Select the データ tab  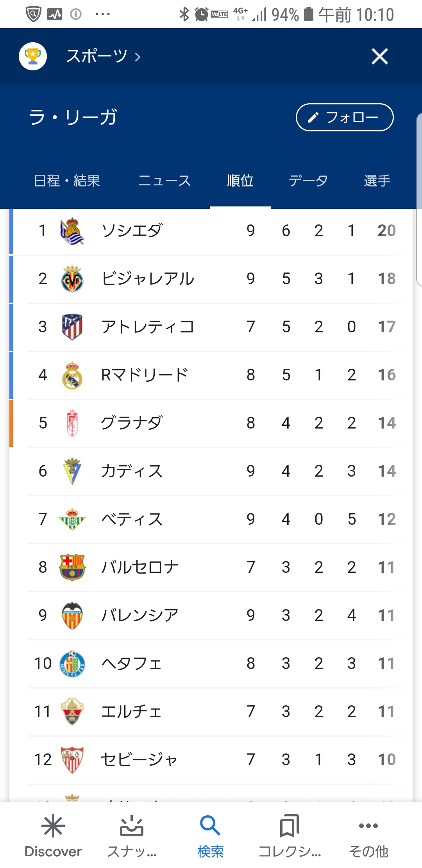[308, 181]
